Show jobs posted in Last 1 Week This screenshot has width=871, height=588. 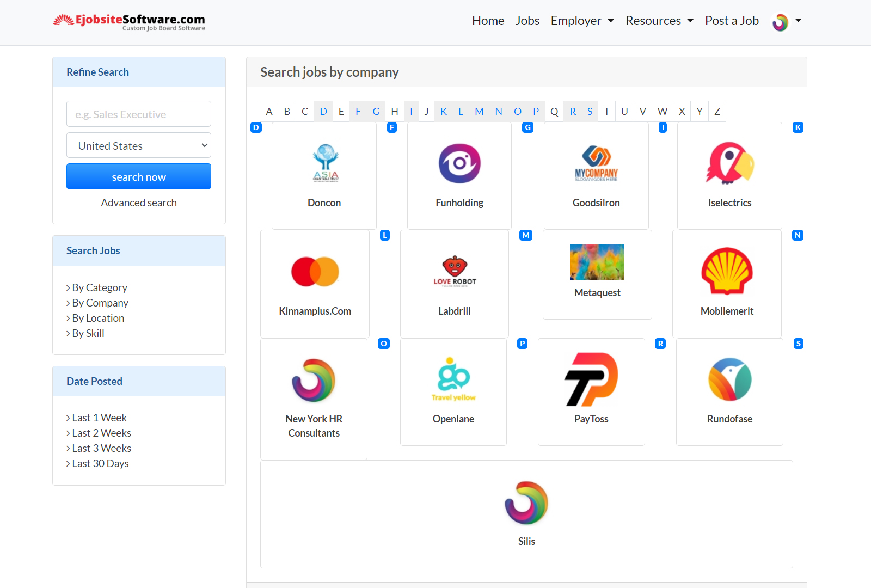click(x=99, y=418)
